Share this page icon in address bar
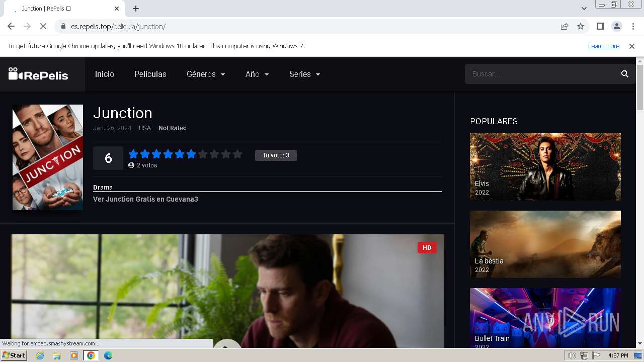This screenshot has width=644, height=362. (x=565, y=26)
